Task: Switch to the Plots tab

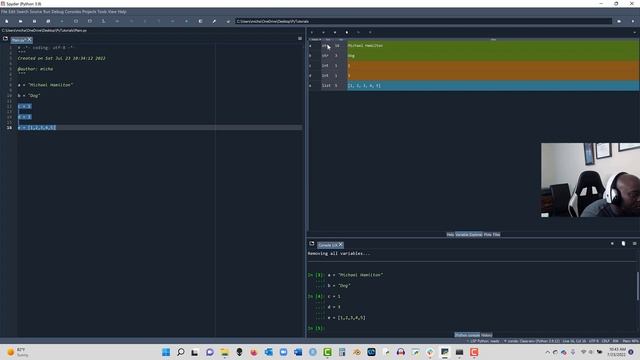Action: tap(487, 235)
